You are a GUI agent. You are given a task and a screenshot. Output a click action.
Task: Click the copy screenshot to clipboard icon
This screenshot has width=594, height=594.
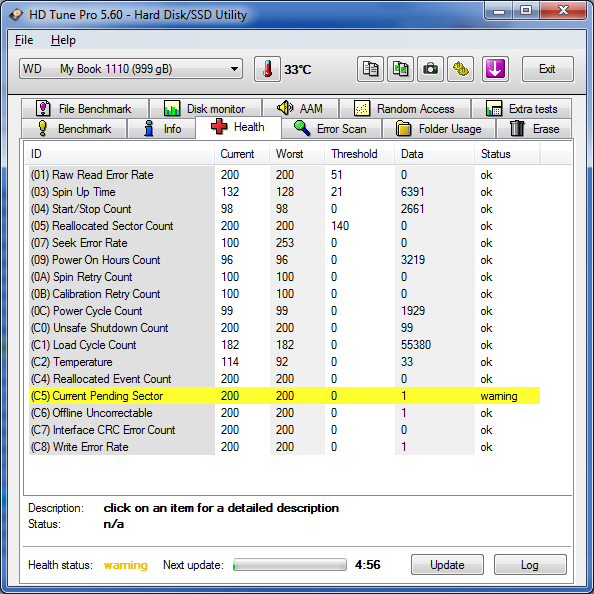tap(400, 69)
